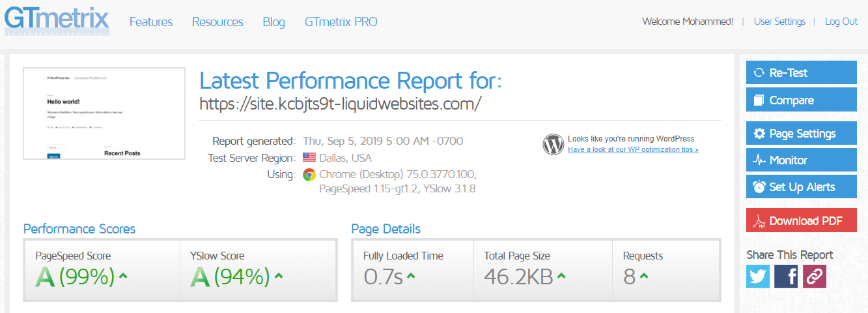Click the PageSpeed Score up arrow
Viewport: 868px width, 313px height.
[x=123, y=276]
